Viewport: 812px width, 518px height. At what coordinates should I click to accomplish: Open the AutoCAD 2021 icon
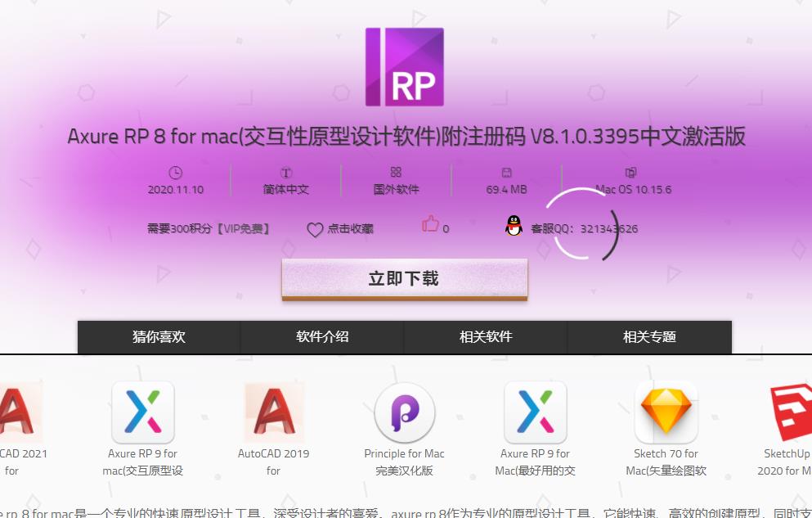pyautogui.click(x=20, y=412)
